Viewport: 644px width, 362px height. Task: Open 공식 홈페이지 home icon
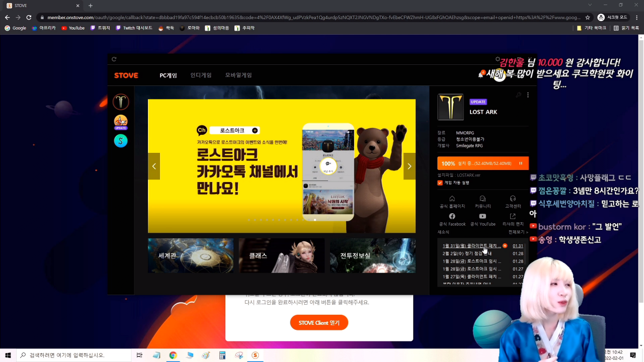pos(452,199)
